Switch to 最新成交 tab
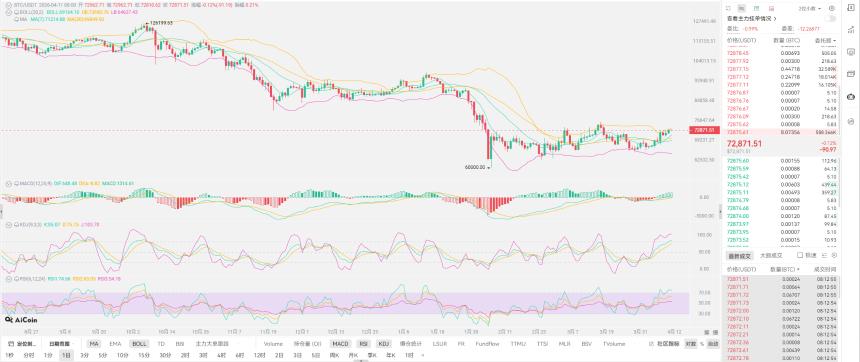 (x=740, y=255)
